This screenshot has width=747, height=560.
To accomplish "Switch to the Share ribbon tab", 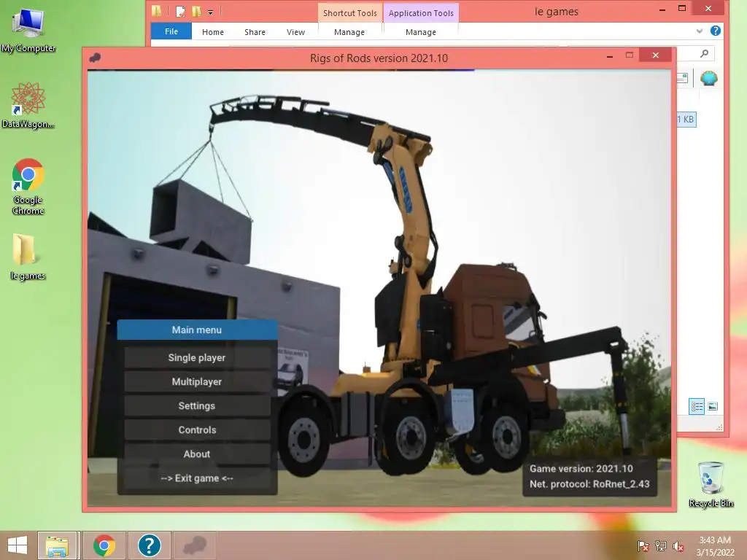I will (255, 32).
